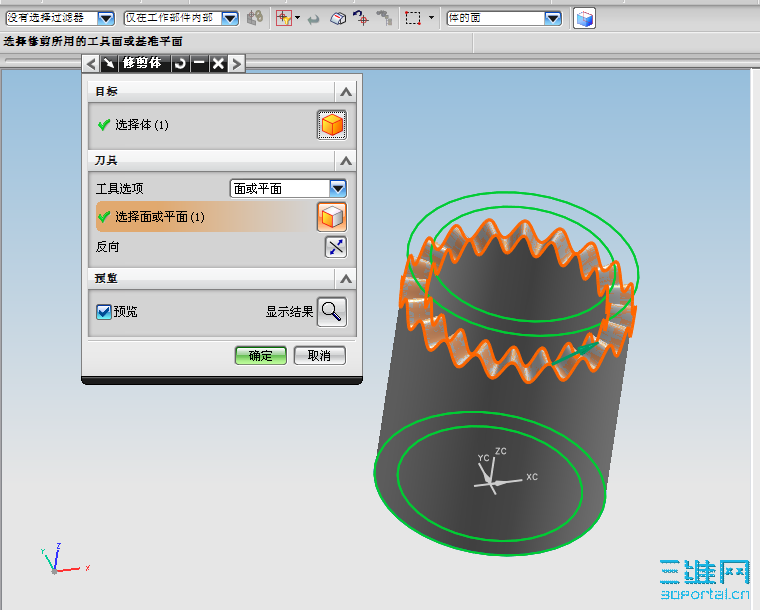Select the rectangle selection marquee icon
Image resolution: width=760 pixels, height=610 pixels.
[413, 18]
